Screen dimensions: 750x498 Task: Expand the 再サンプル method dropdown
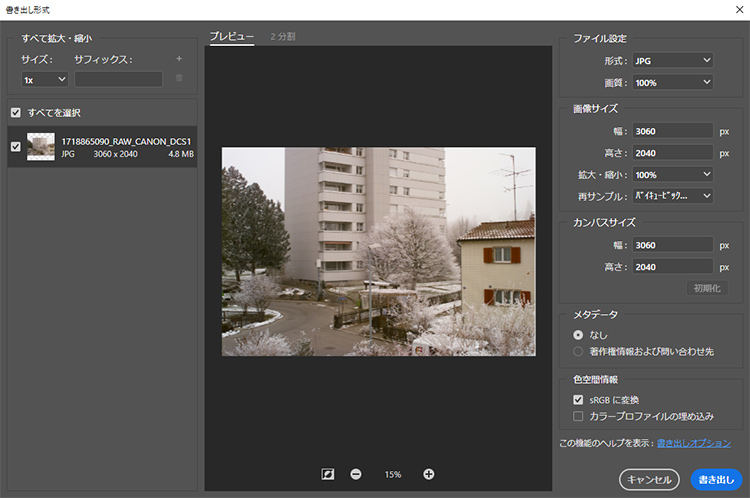[673, 196]
